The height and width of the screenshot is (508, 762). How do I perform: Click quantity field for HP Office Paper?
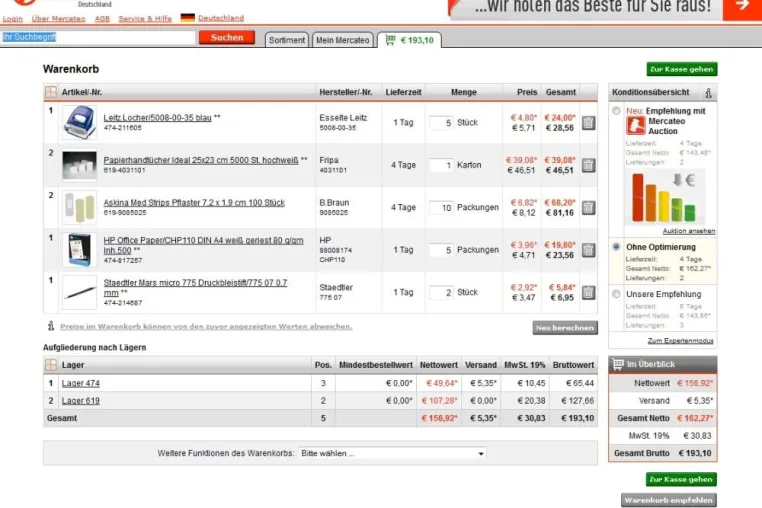coord(441,250)
